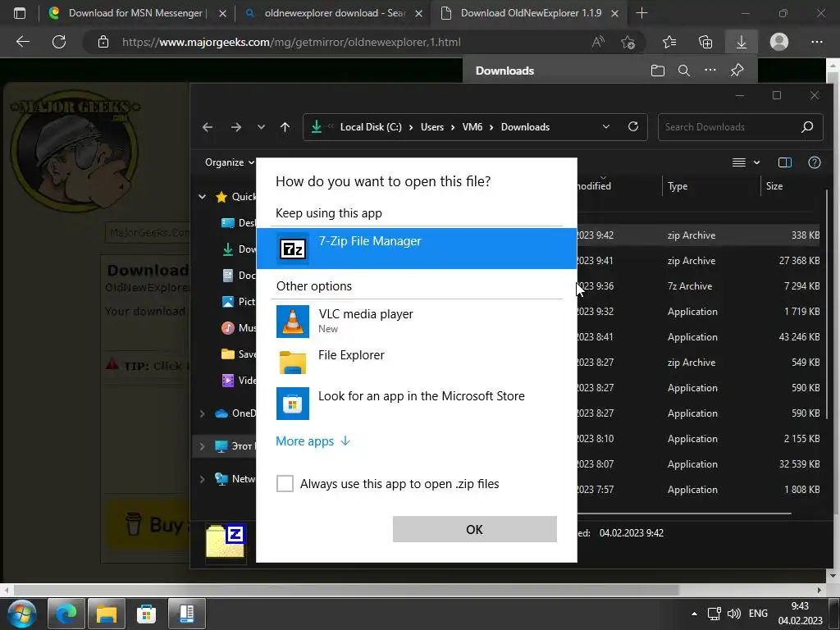
Task: Open Edge tab actions menu
Action: click(20, 13)
